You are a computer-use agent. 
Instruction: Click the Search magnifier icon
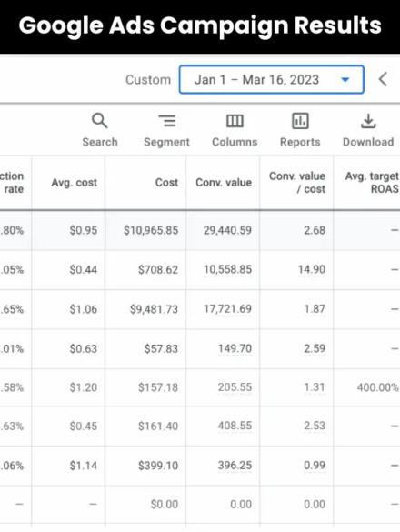pos(100,121)
